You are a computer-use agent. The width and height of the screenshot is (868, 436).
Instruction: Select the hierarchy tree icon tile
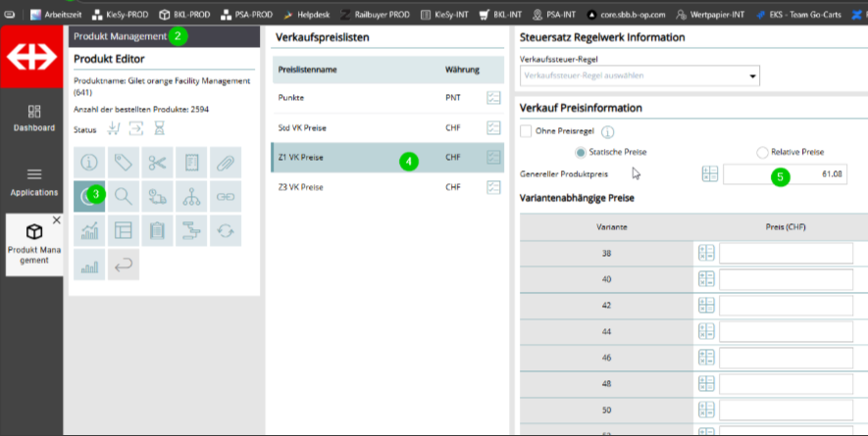pos(191,196)
